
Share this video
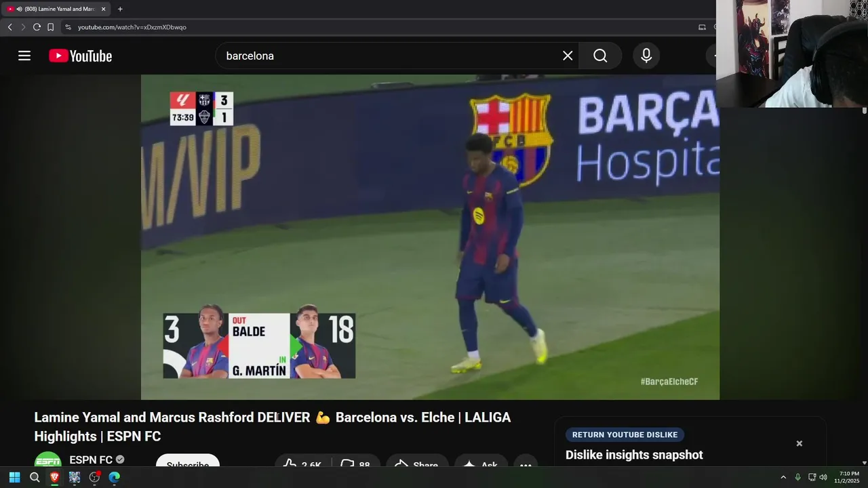pyautogui.click(x=417, y=462)
